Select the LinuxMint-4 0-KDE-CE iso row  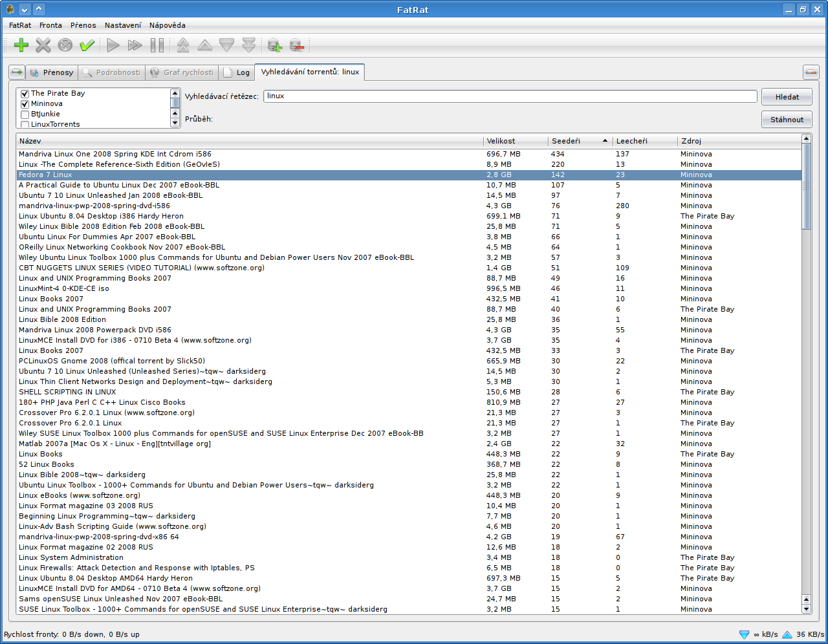pos(409,288)
